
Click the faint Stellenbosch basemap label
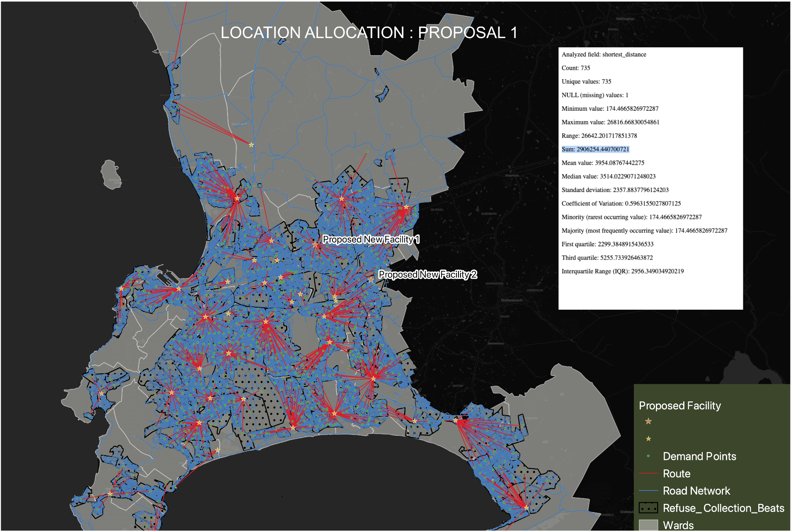tap(512, 300)
